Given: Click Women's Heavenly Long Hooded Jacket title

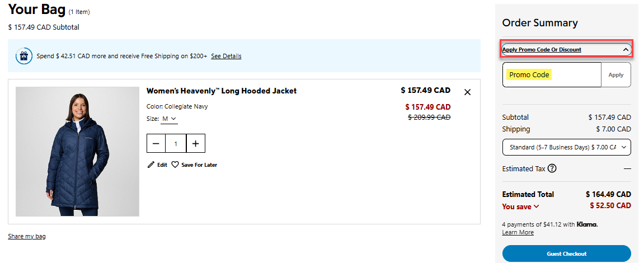Looking at the screenshot, I should [222, 91].
